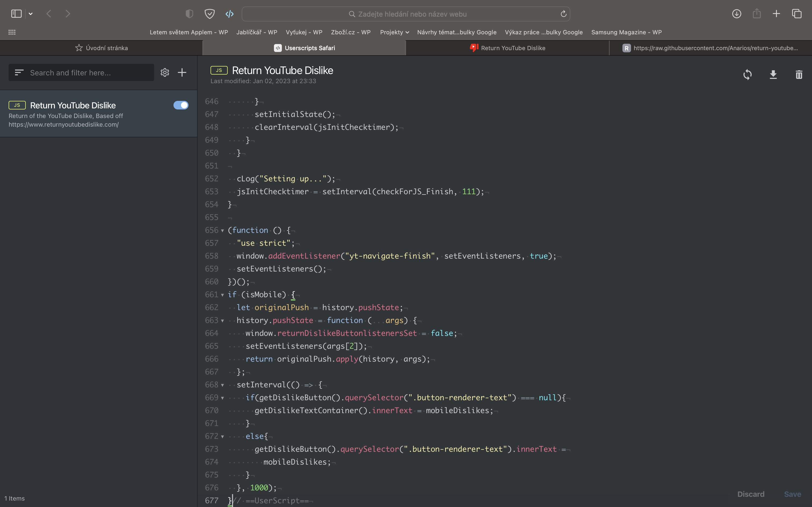Collapse the fold arrow at line 656

[x=222, y=230]
